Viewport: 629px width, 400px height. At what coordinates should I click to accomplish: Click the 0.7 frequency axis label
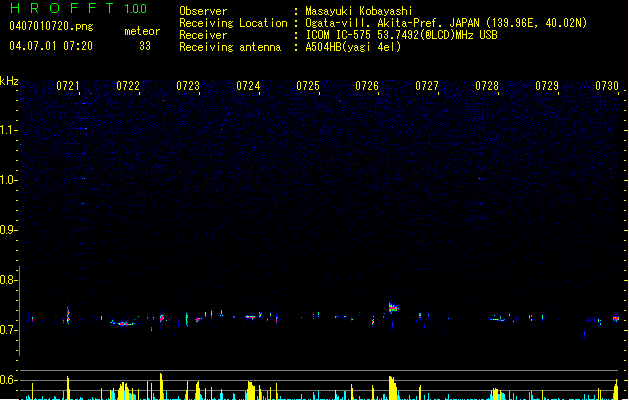(8, 330)
